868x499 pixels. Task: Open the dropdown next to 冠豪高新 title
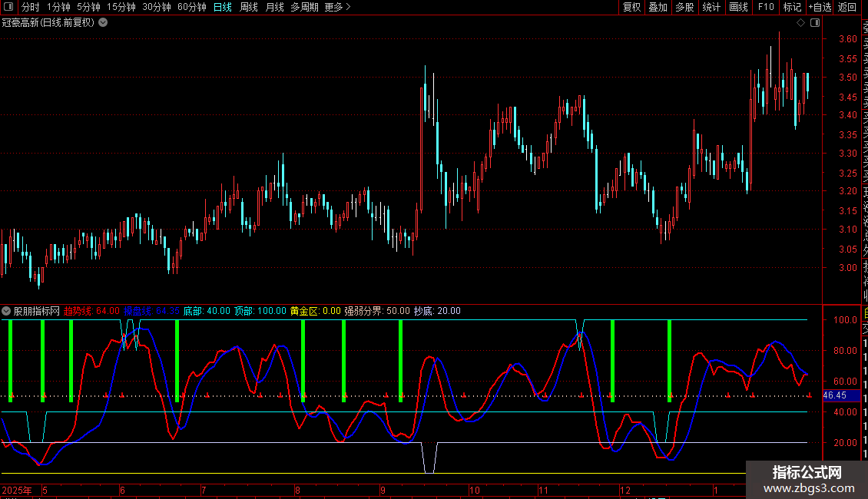click(x=103, y=23)
